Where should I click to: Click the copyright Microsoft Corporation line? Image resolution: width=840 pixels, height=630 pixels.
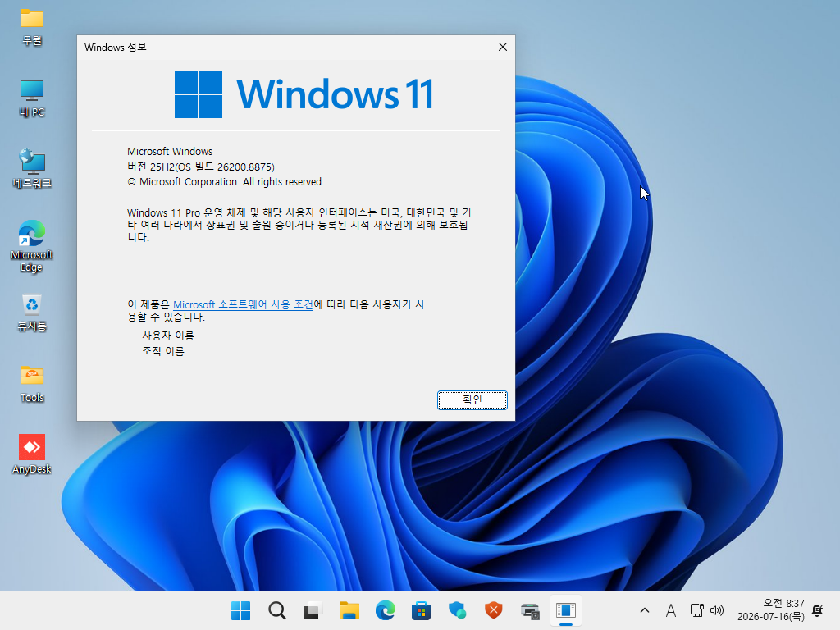coord(226,181)
